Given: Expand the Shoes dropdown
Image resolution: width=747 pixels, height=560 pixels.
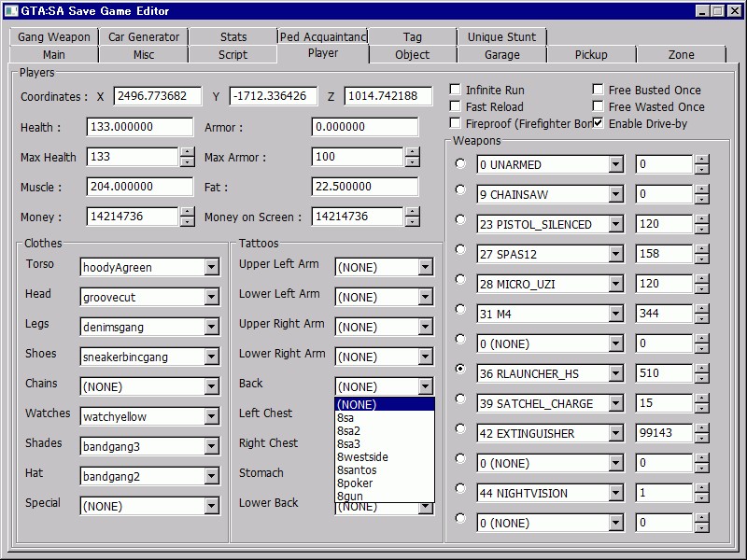Looking at the screenshot, I should 212,357.
